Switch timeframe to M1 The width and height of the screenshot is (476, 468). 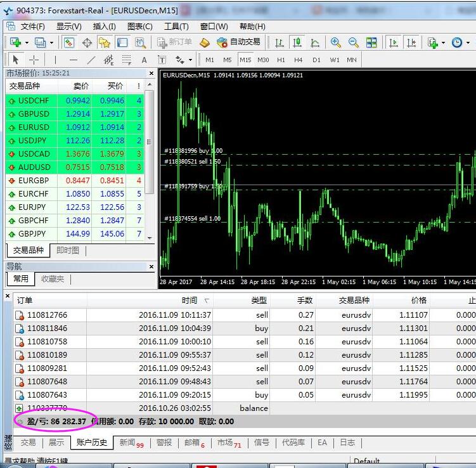coord(210,60)
